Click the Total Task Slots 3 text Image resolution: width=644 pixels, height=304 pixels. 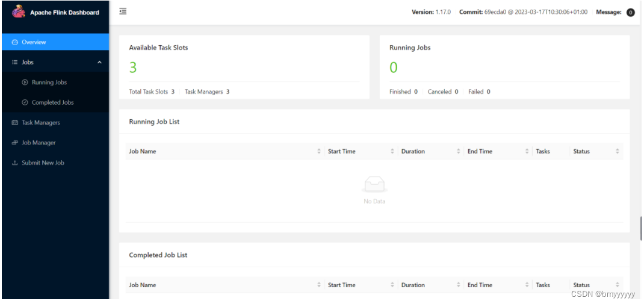coord(152,92)
